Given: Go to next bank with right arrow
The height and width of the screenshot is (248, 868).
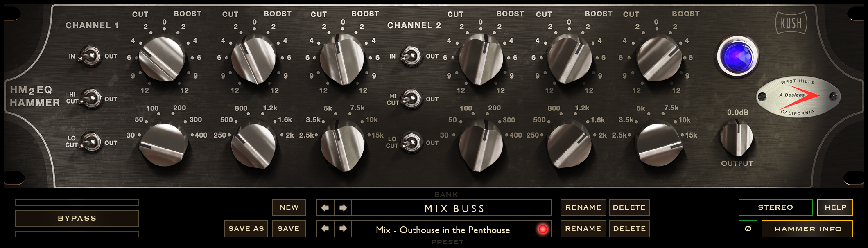Looking at the screenshot, I should (x=343, y=207).
